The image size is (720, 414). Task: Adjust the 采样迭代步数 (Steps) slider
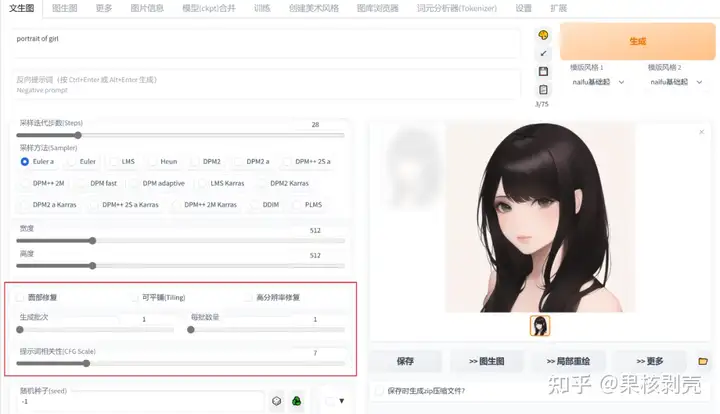click(180, 135)
